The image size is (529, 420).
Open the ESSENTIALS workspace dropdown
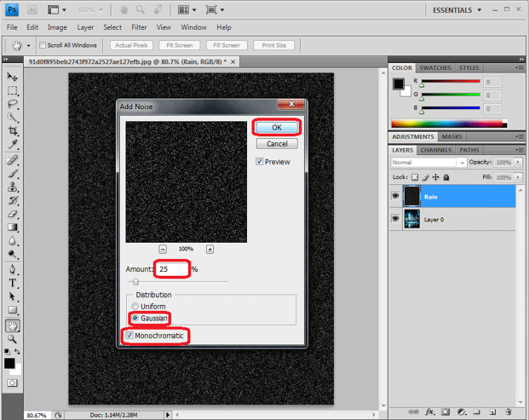click(x=457, y=10)
